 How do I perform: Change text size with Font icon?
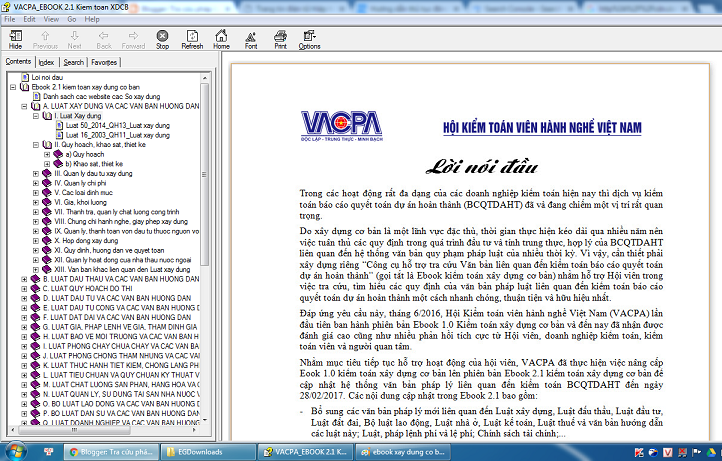coord(251,40)
